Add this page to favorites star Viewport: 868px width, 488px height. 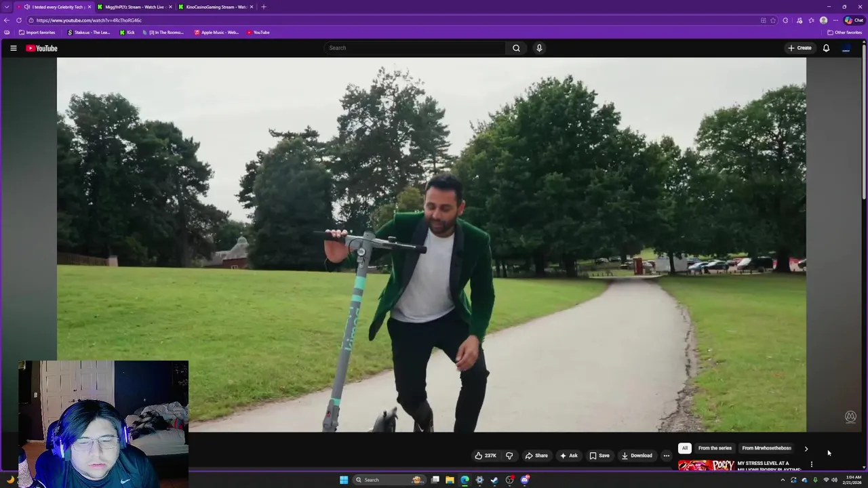772,20
